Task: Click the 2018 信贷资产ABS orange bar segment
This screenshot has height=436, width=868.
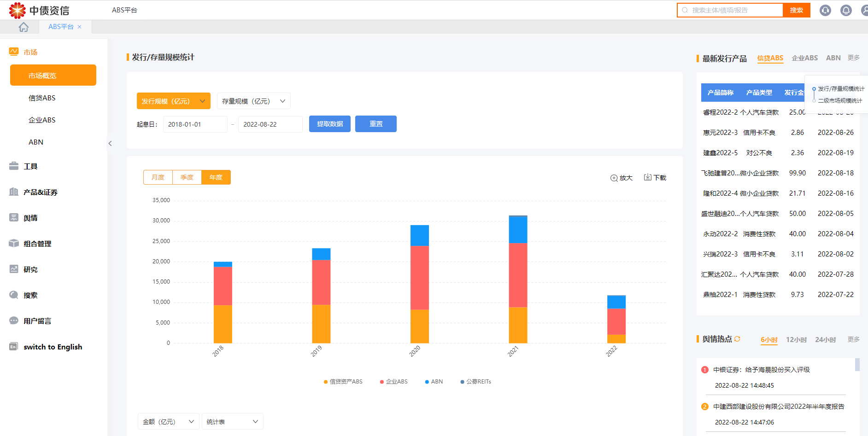Action: point(223,324)
